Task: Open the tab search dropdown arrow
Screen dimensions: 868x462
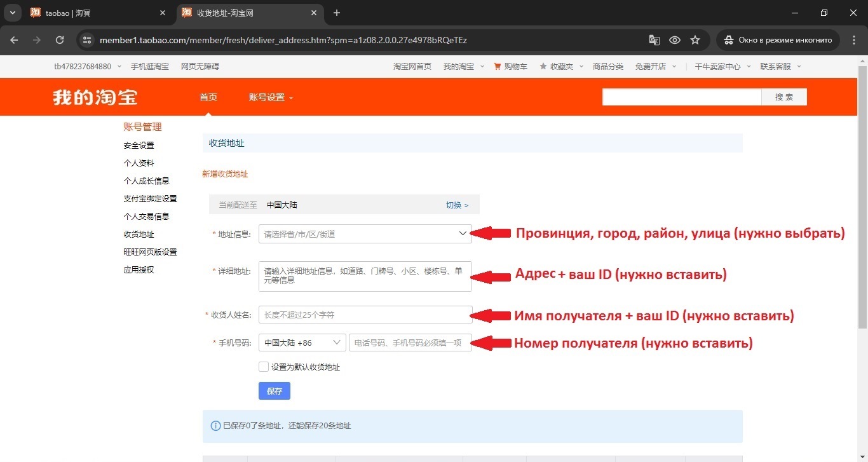Action: pos(12,13)
